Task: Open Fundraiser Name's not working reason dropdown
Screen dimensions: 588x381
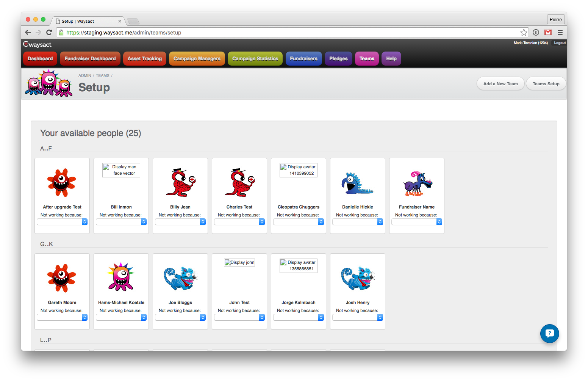Action: [417, 222]
